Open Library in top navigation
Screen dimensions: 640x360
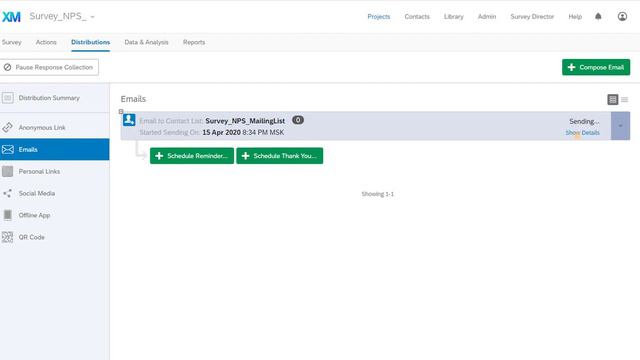[x=453, y=17]
